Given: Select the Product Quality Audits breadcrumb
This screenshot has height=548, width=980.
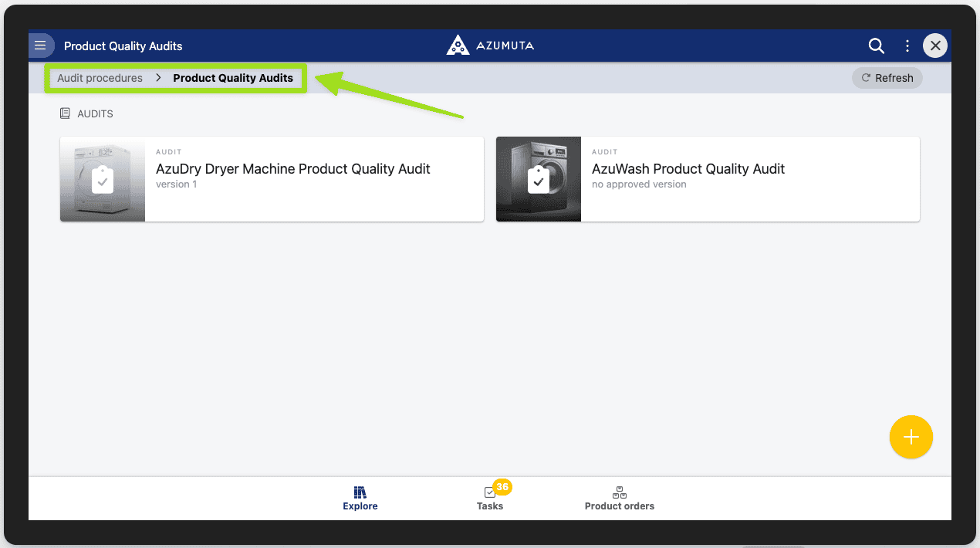Looking at the screenshot, I should (x=233, y=78).
